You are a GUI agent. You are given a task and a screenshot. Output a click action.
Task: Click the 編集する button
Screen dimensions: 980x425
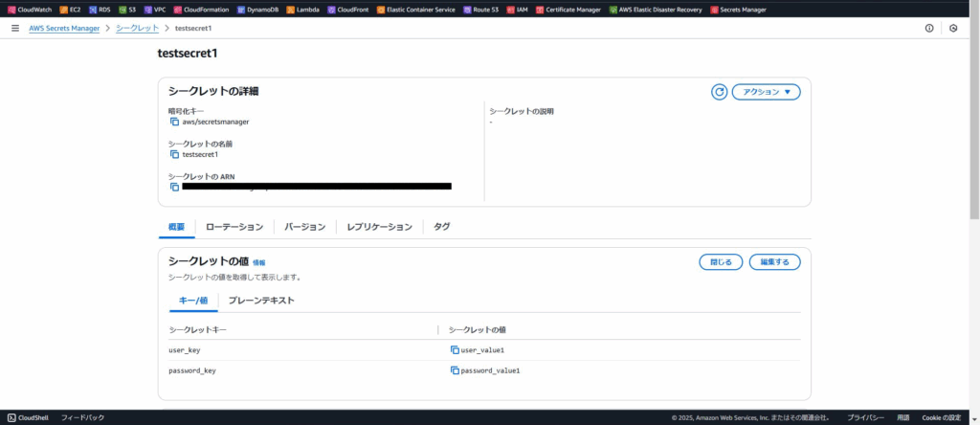[774, 261]
